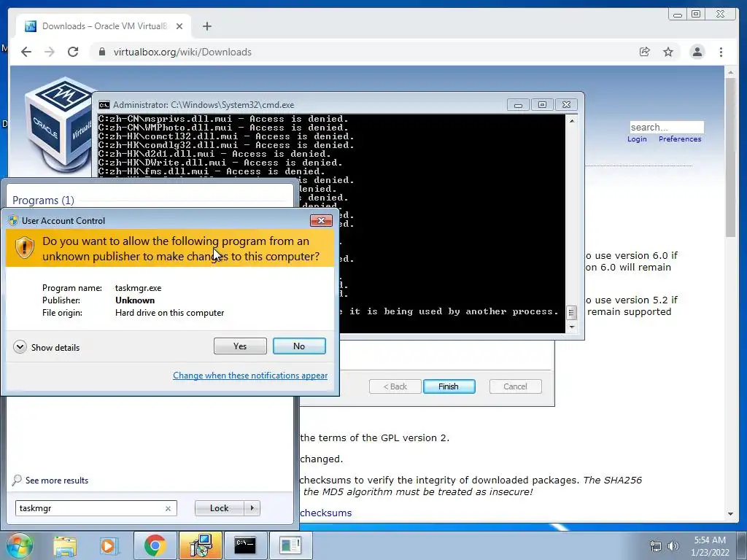Click the Chrome page scroll down arrow
The image size is (747, 560).
point(731,514)
